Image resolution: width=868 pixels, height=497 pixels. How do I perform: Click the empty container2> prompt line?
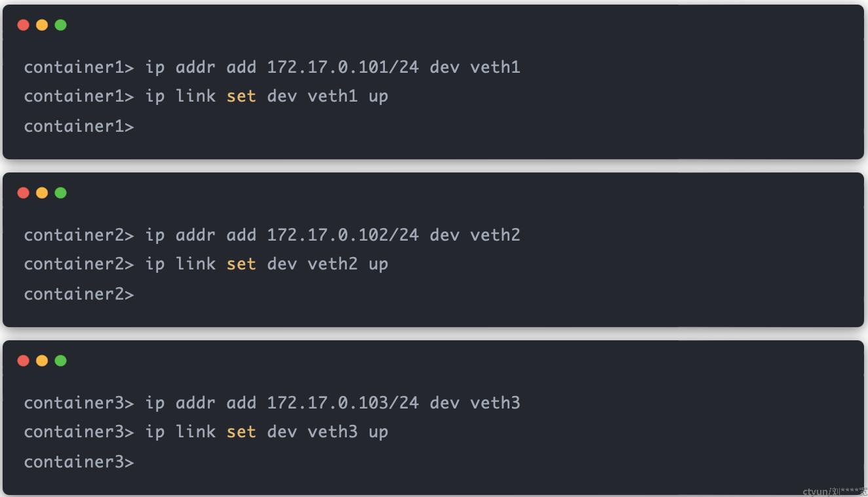[x=79, y=294]
